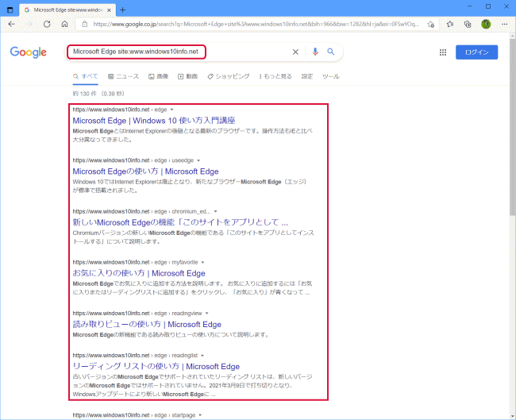
Task: Open the Google apps grid icon
Action: 443,52
